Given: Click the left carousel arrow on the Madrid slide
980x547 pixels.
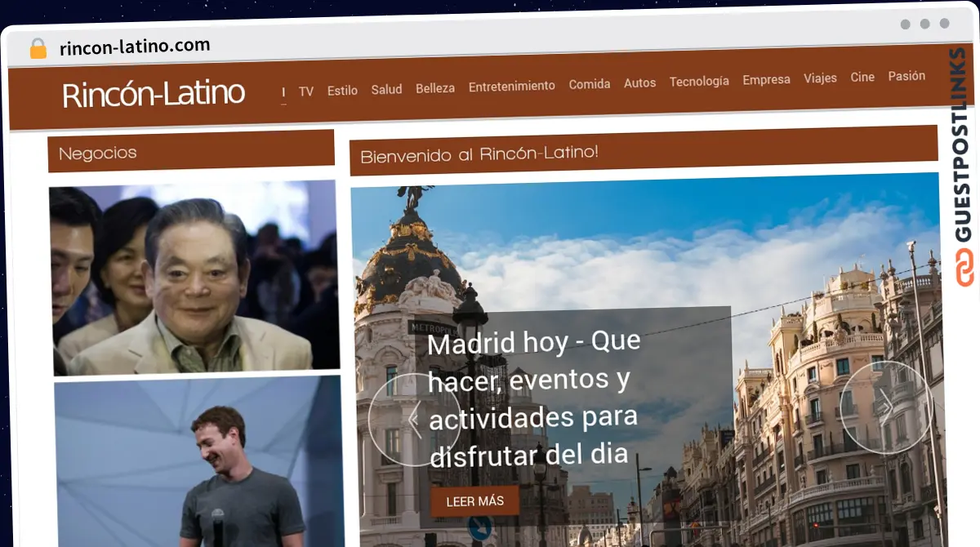Looking at the screenshot, I should pos(415,418).
